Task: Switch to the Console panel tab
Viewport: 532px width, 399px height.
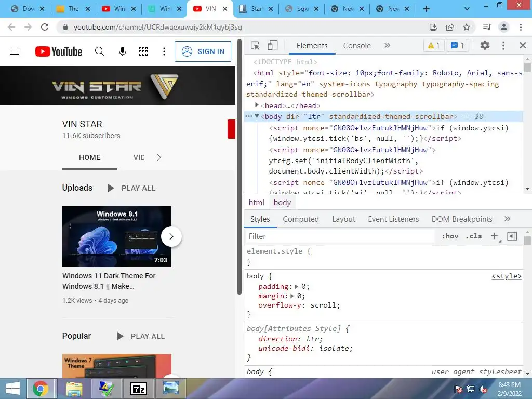Action: [x=357, y=46]
